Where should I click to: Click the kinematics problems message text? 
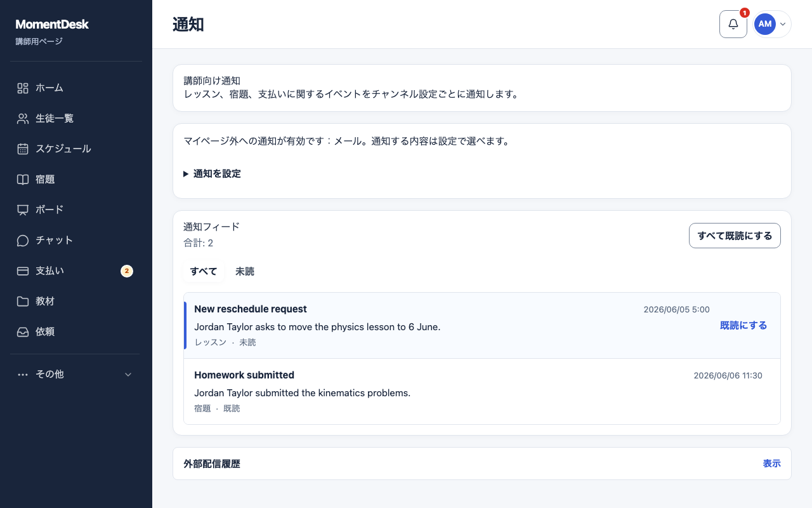click(x=303, y=393)
